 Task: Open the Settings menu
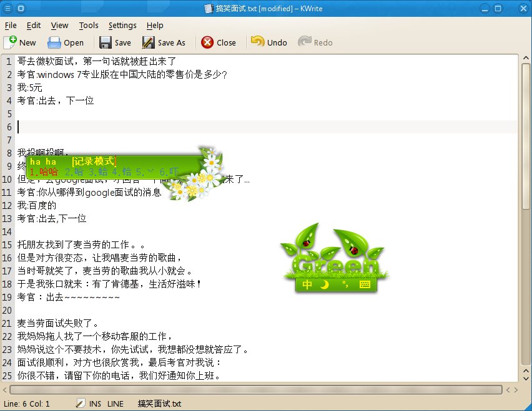[122, 26]
